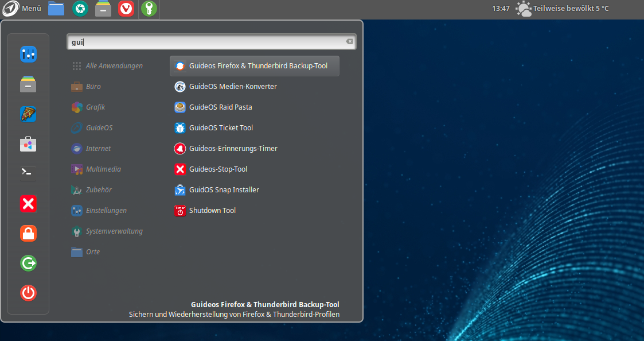
Task: Lock the screen with the orange padlock
Action: [28, 233]
